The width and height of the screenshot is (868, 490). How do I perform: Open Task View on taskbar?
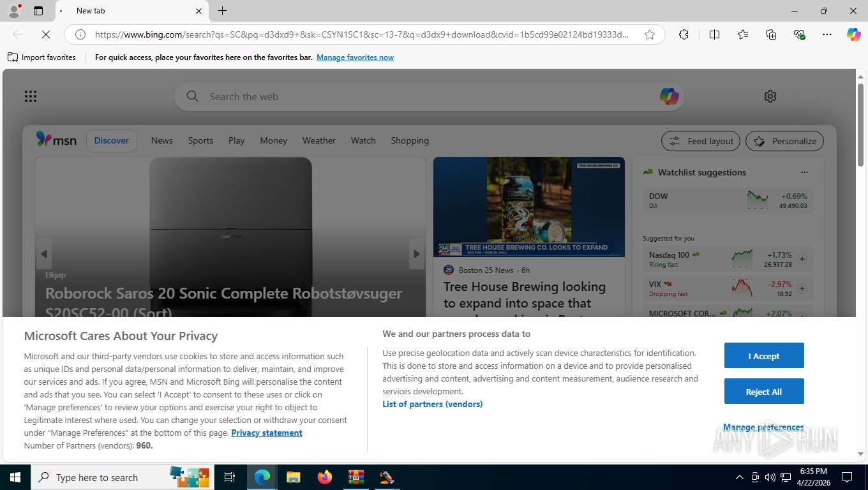click(230, 477)
